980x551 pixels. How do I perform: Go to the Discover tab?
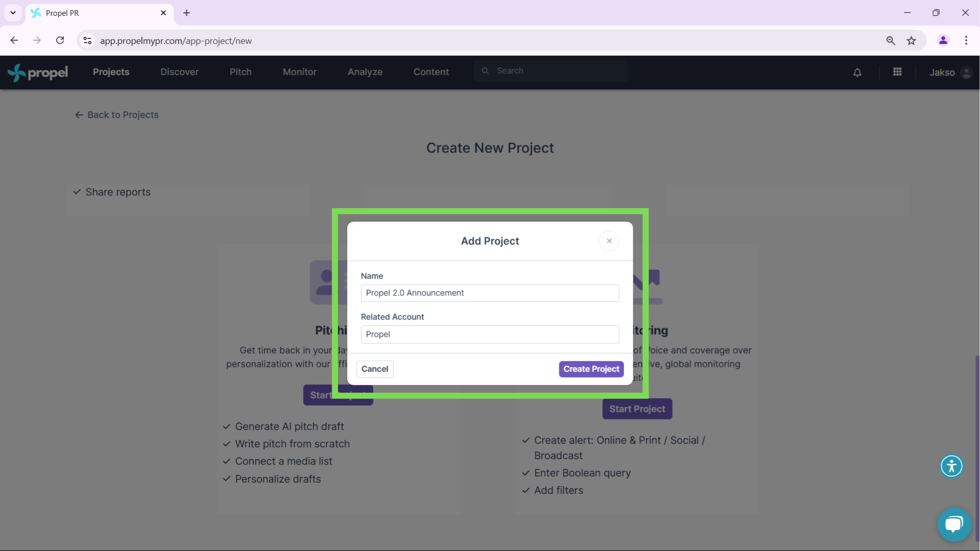(179, 72)
